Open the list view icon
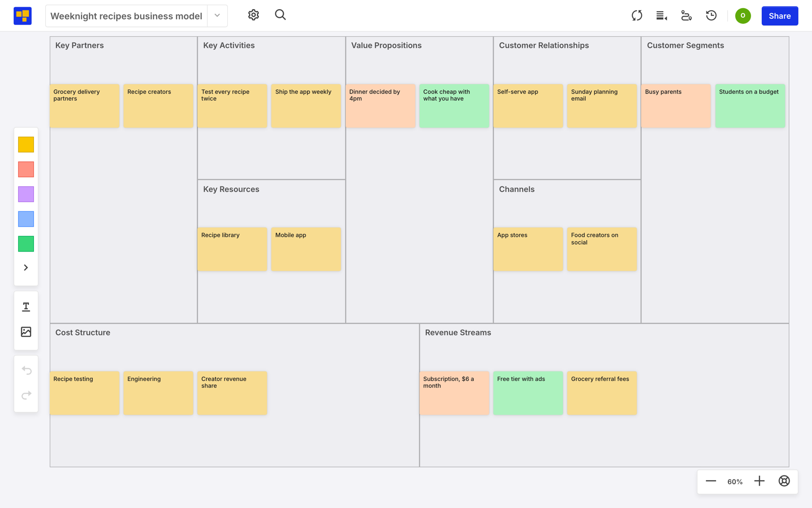 pos(661,16)
